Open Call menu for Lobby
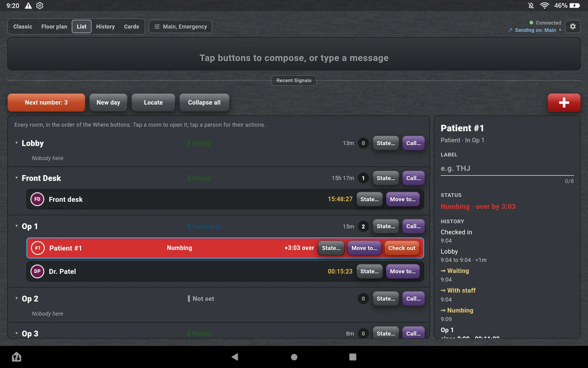588x368 pixels. click(413, 143)
